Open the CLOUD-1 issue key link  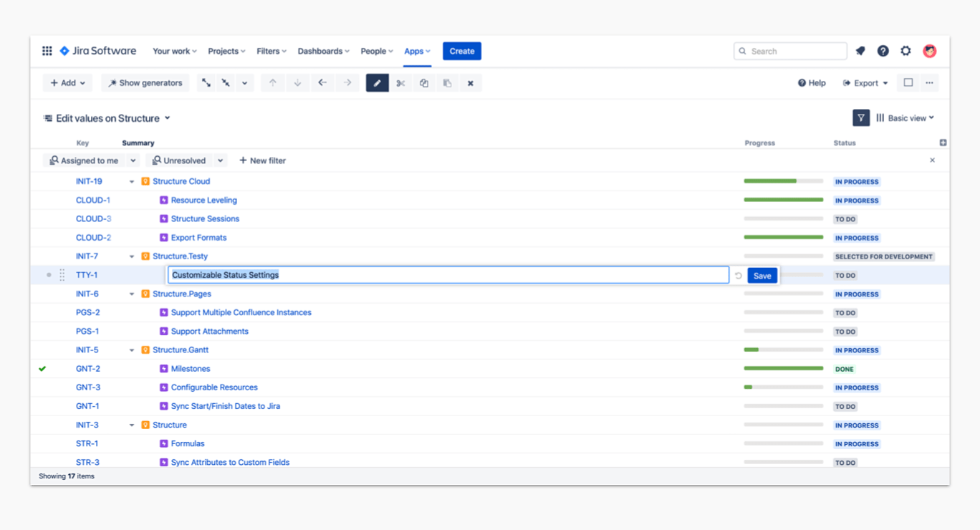pyautogui.click(x=93, y=201)
